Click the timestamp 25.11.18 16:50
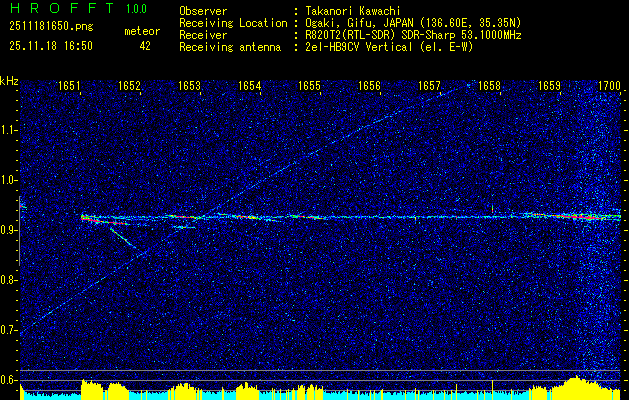 [51, 46]
